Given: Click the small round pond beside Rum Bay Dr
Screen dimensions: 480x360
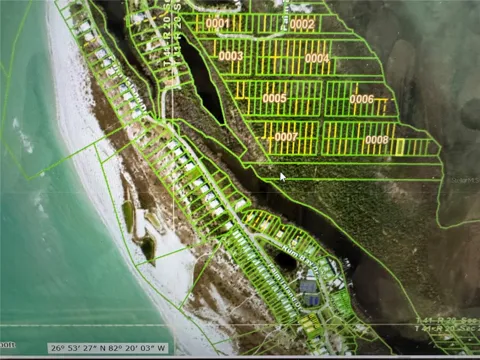Looking at the screenshot, I should (x=285, y=261).
